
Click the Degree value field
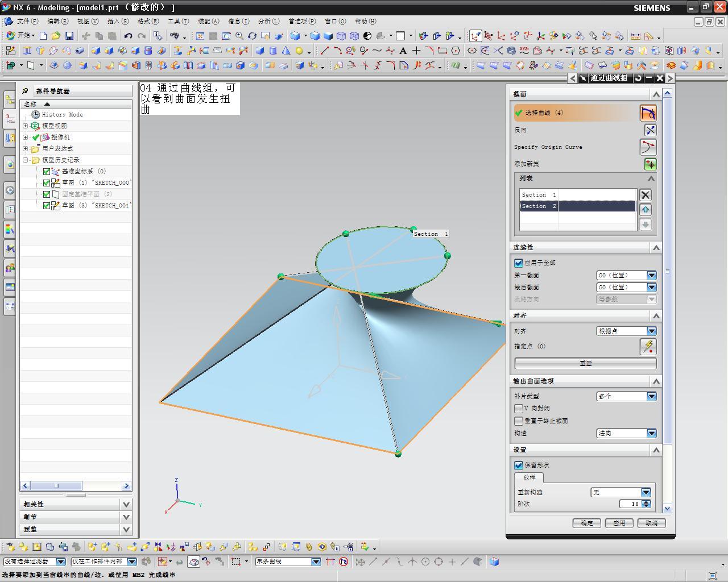pyautogui.click(x=630, y=504)
